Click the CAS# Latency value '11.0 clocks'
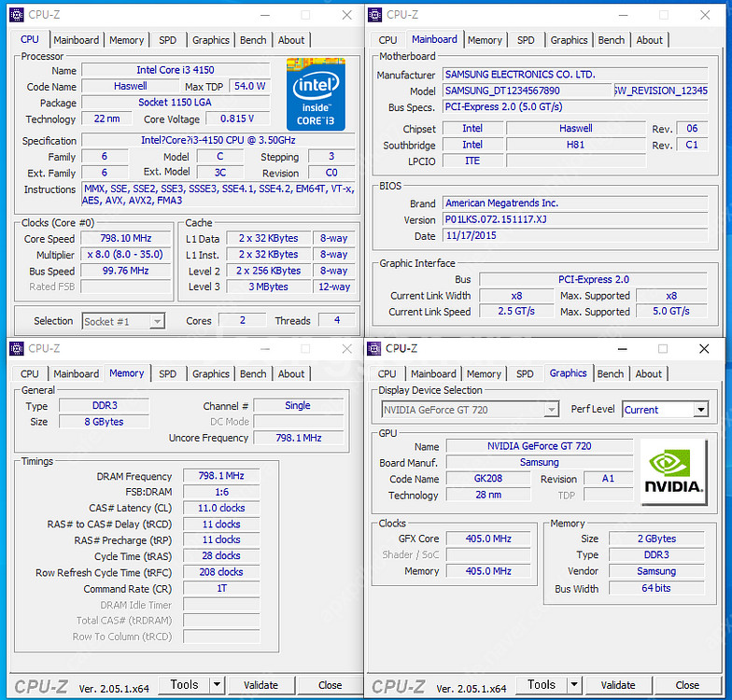Screen dimensions: 732x700 221,508
